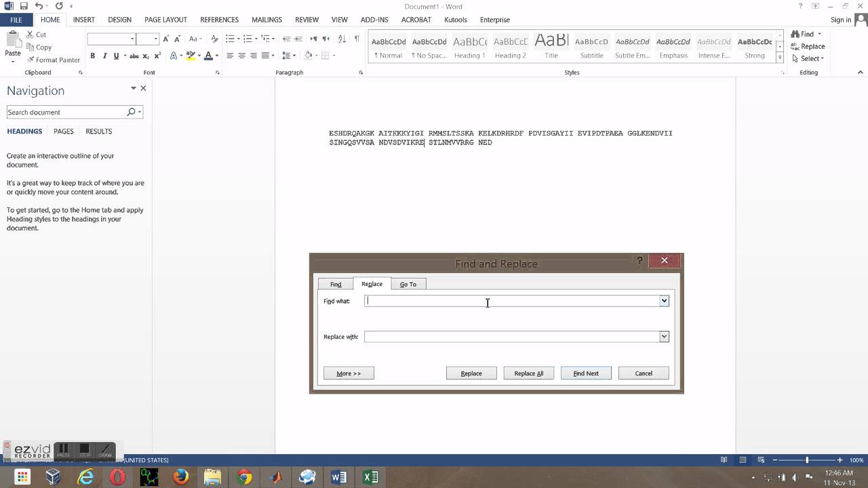Image resolution: width=868 pixels, height=488 pixels.
Task: Open the numbering list dropdown arrow
Action: 256,39
